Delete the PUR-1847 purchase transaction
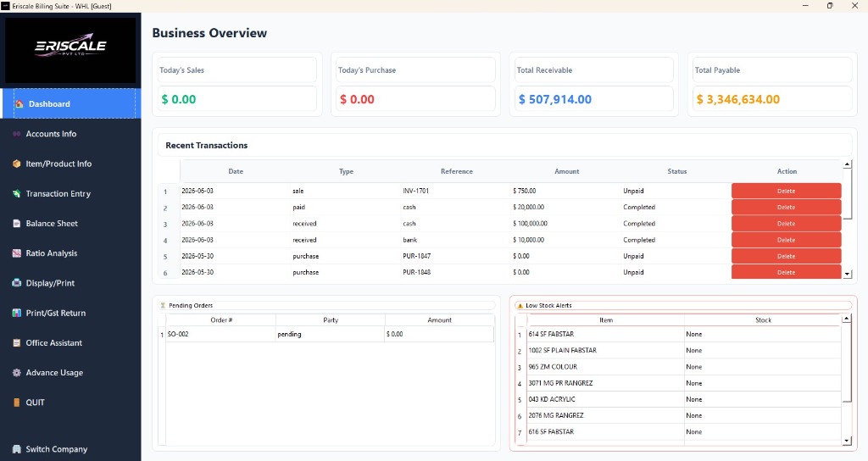The height and width of the screenshot is (461, 868). (x=786, y=256)
